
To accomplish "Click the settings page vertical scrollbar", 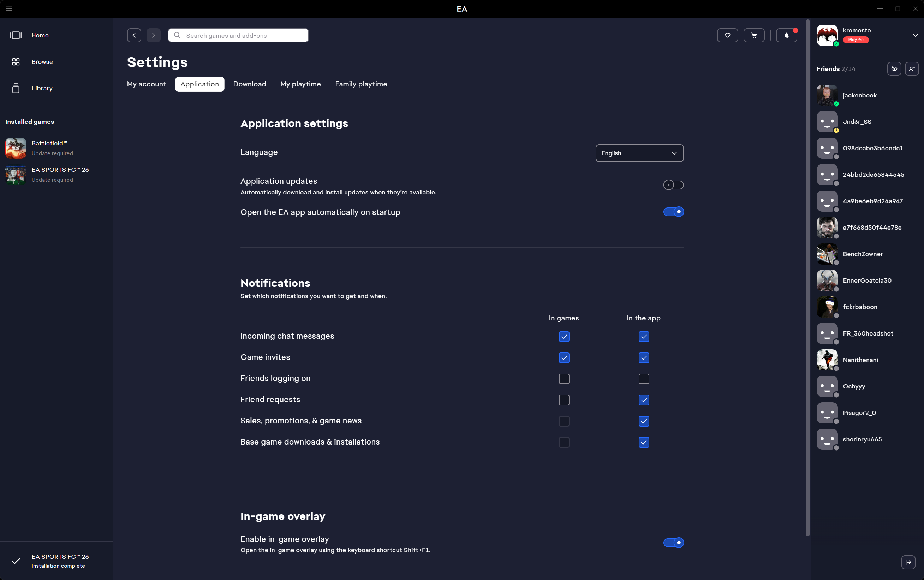I will tap(807, 278).
